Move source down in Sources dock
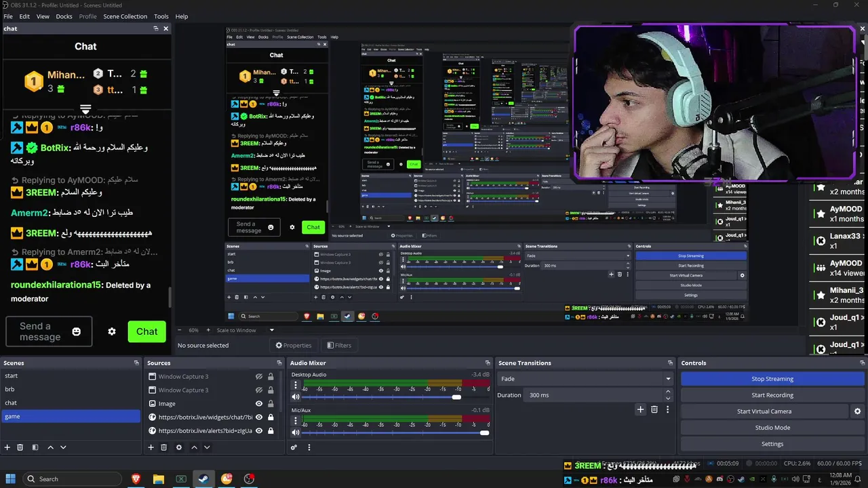This screenshot has width=868, height=488. click(x=207, y=447)
